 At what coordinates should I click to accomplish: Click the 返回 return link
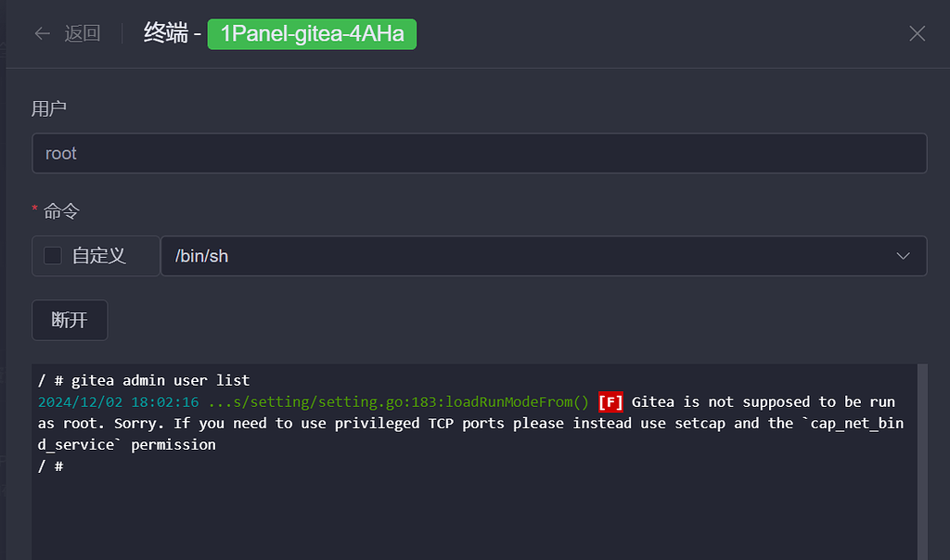pos(82,34)
